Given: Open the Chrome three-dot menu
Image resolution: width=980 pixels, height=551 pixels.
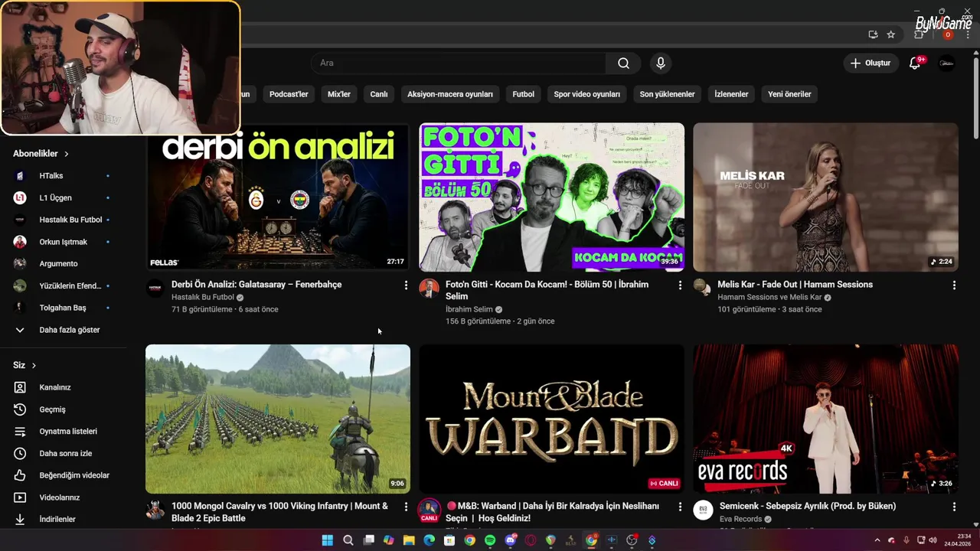Looking at the screenshot, I should pos(969,34).
